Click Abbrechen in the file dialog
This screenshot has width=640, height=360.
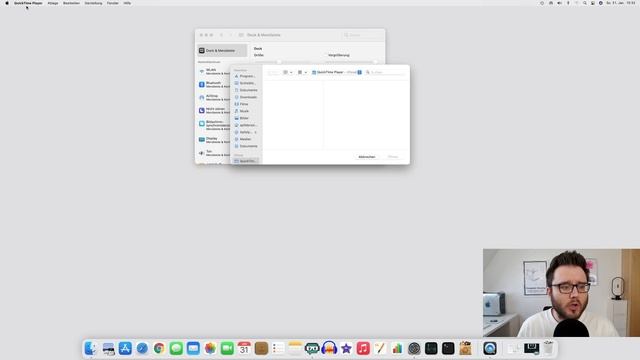367,157
